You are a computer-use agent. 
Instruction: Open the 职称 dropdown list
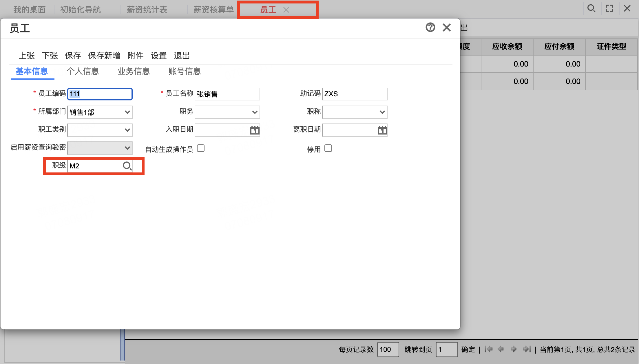pos(355,112)
